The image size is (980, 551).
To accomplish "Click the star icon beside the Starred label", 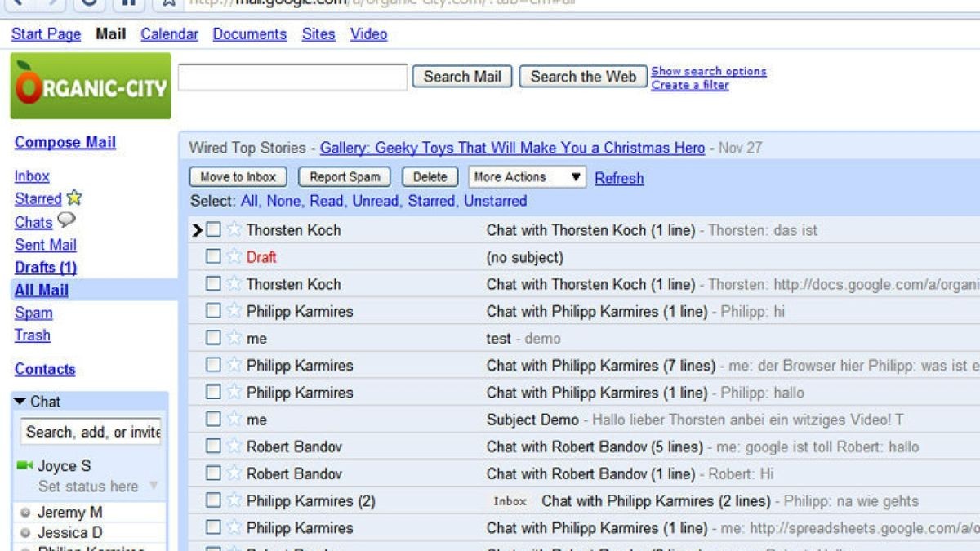I will click(x=73, y=198).
